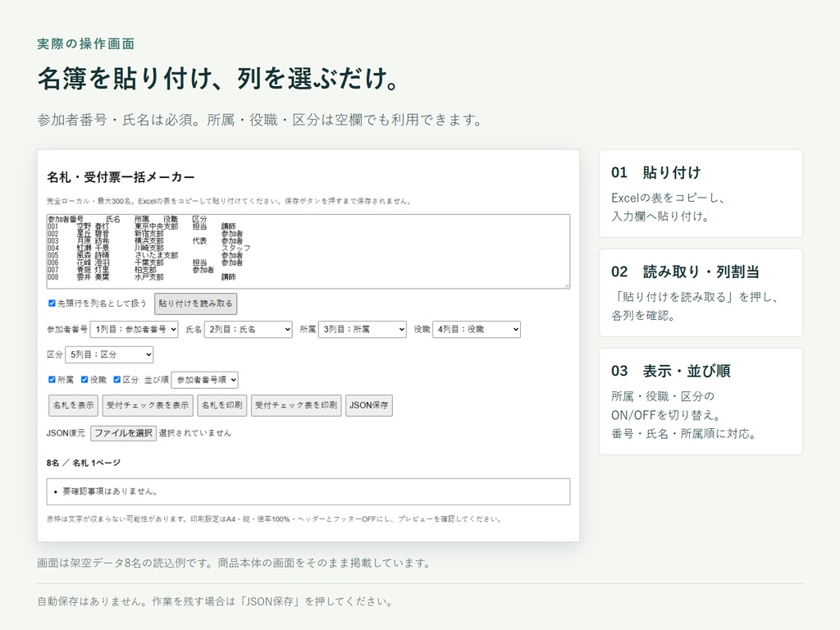840x630 pixels.
Task: Click the 実際の操作画面 section label
Action: tap(85, 44)
